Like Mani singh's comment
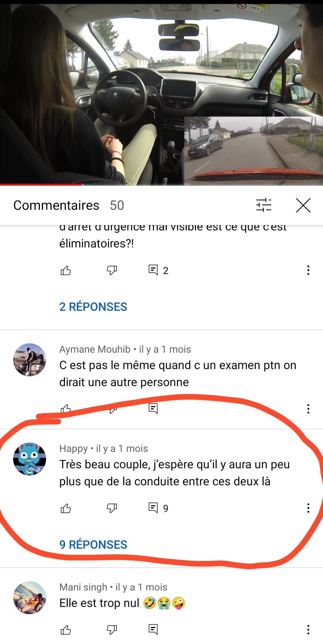This screenshot has height=644, width=323. (x=66, y=630)
